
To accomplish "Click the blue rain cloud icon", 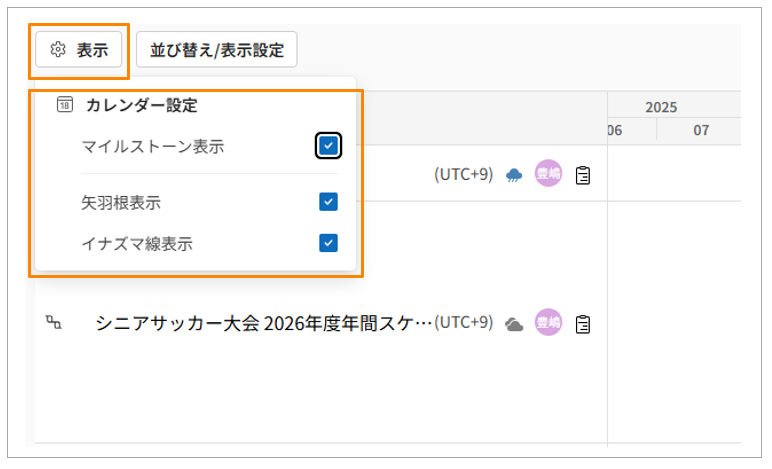I will (x=514, y=175).
